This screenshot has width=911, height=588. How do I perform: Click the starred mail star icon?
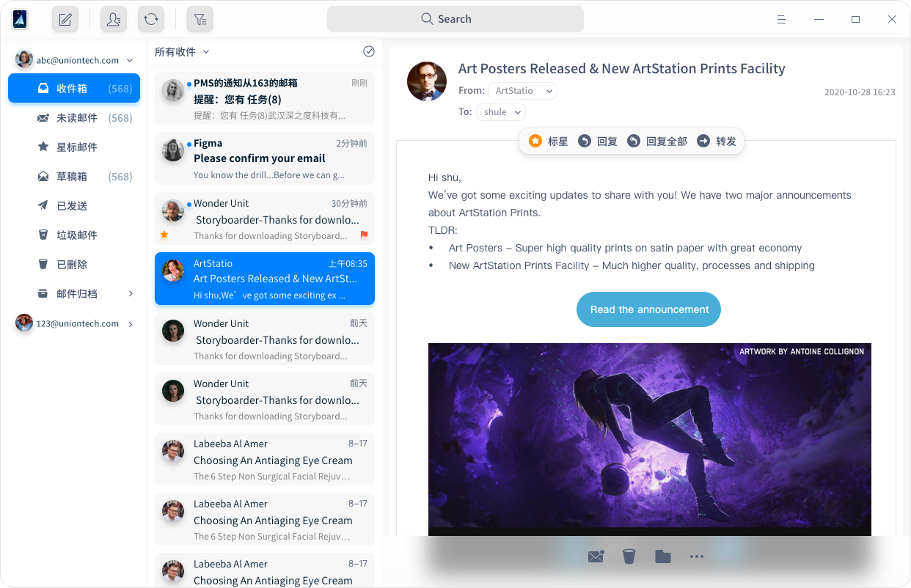click(x=43, y=147)
